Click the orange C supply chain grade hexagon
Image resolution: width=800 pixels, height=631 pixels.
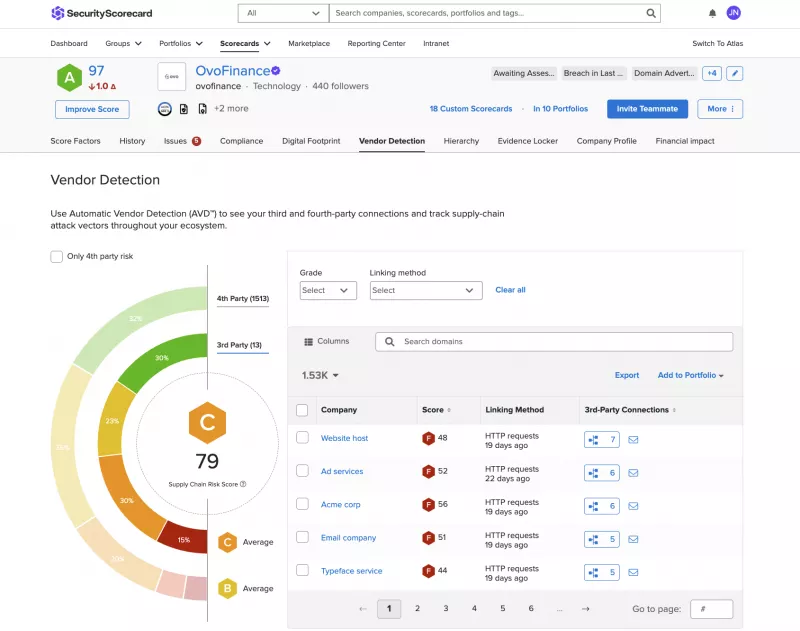207,422
